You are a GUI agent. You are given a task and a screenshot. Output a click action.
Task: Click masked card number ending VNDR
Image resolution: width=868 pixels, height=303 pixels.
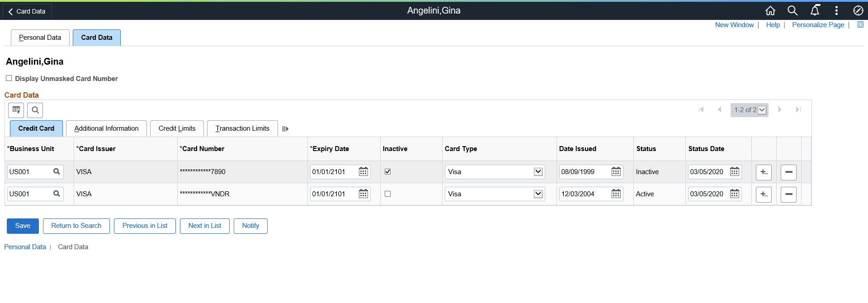coord(205,194)
